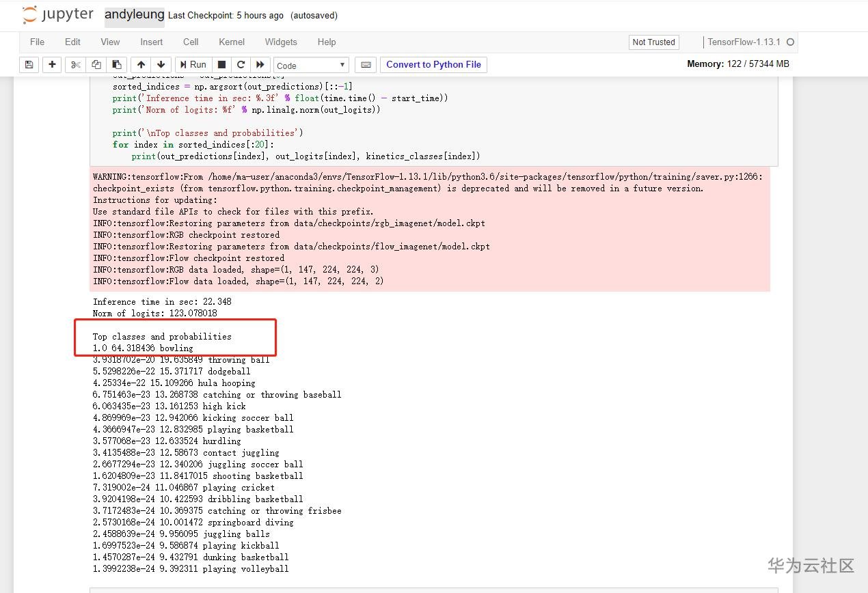Click Convert to Python File button
The height and width of the screenshot is (593, 868).
pyautogui.click(x=433, y=65)
